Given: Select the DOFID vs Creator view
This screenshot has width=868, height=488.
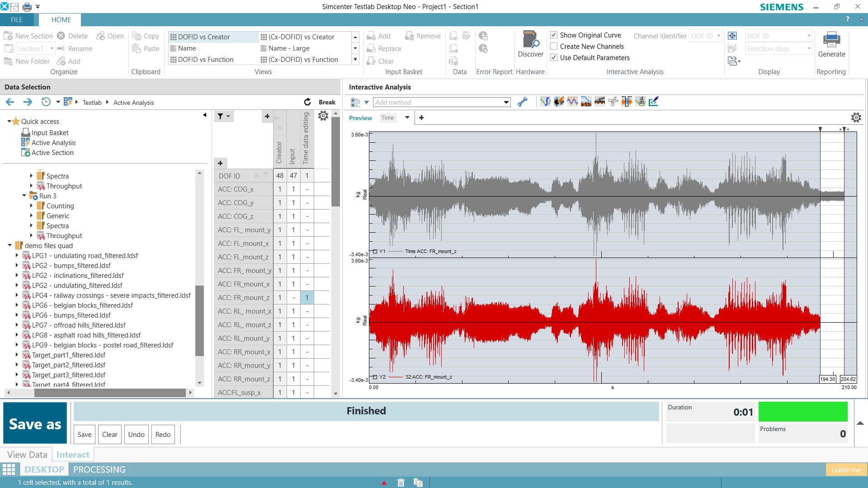Looking at the screenshot, I should [x=213, y=37].
